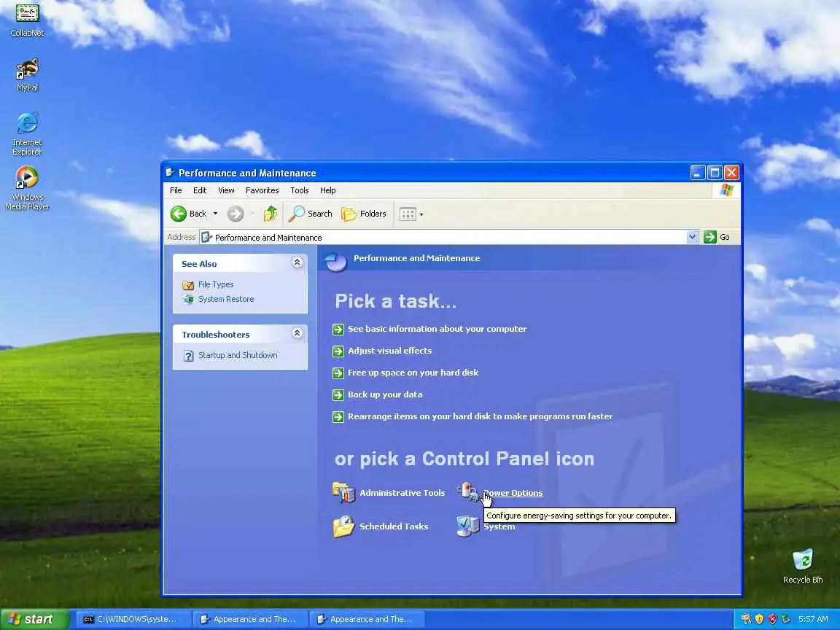
Task: Click the Power Options link text
Action: click(x=513, y=493)
